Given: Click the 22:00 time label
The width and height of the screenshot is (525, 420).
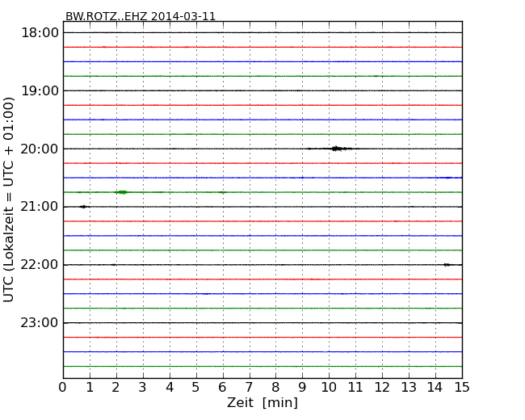Looking at the screenshot, I should pos(40,265).
